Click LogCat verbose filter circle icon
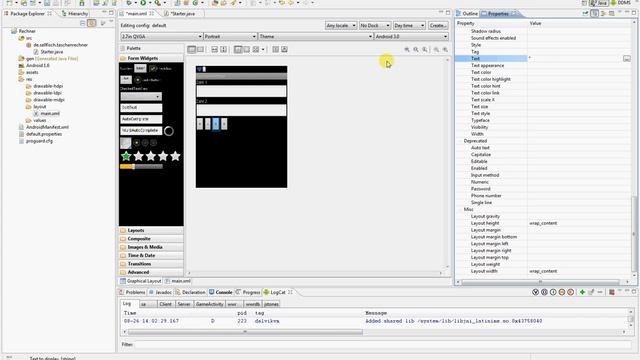Screen dimensions: 640x360 click(536, 292)
